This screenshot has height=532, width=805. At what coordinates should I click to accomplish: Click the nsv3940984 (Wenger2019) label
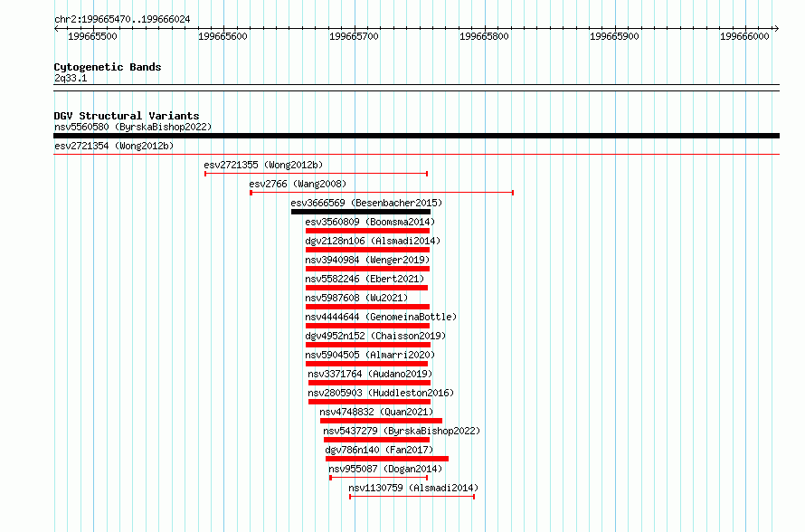pyautogui.click(x=367, y=260)
